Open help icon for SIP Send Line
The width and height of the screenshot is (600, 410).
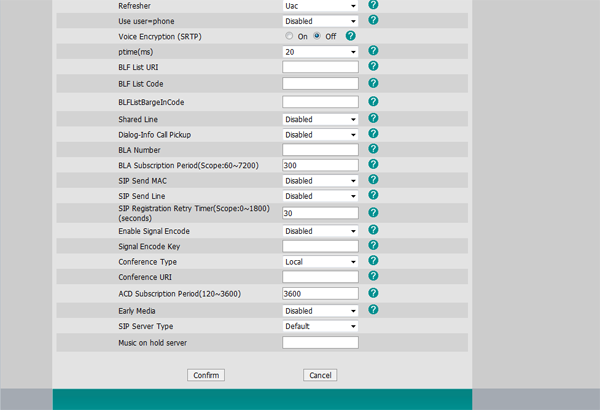click(x=373, y=195)
